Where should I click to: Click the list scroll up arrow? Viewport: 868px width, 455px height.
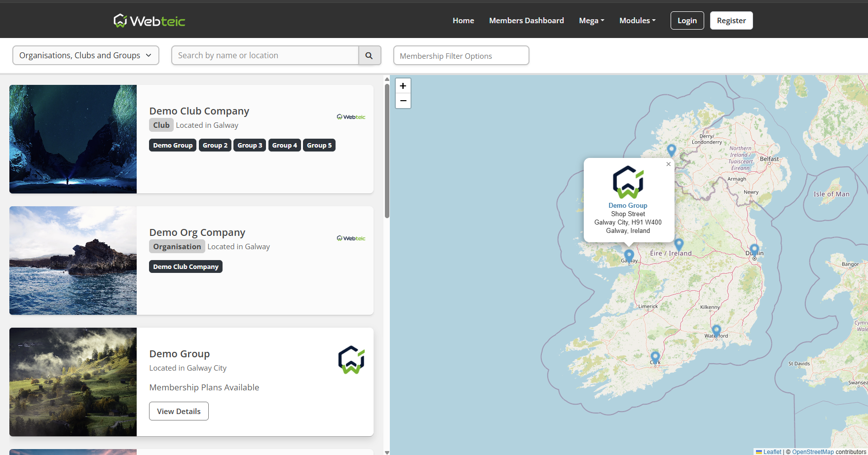[387, 79]
